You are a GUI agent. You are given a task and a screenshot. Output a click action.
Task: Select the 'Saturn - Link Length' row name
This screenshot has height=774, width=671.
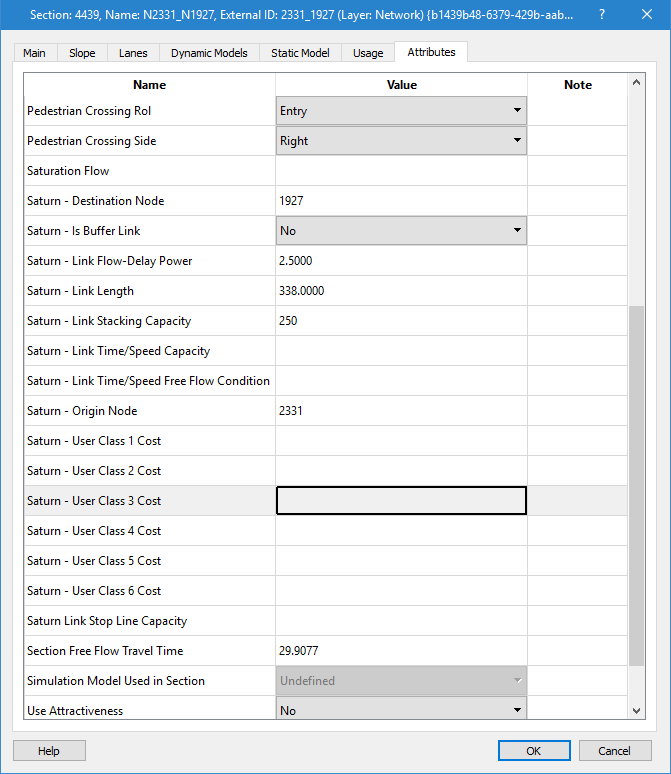tap(80, 291)
